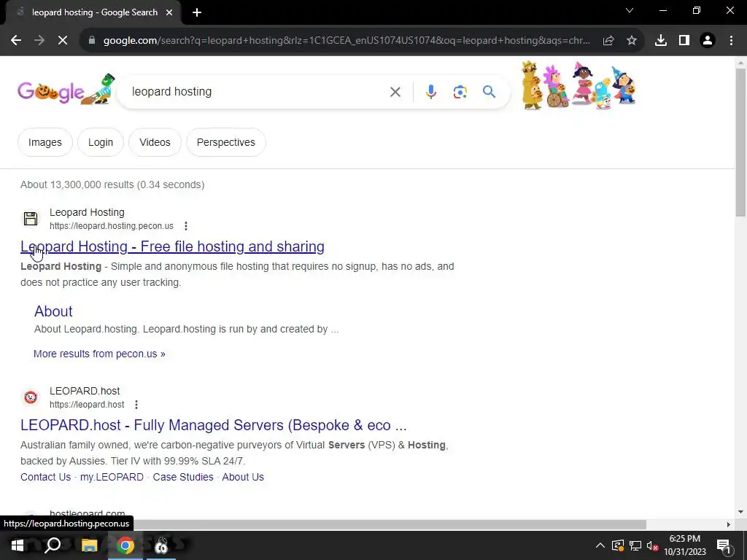
Task: Filter results by Perspectives
Action: pos(226,142)
